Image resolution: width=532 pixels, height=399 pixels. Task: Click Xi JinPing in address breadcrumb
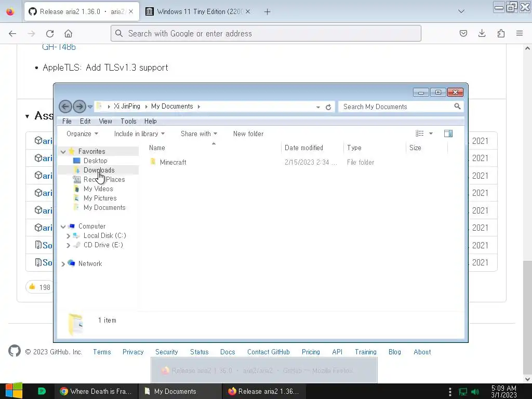point(127,106)
